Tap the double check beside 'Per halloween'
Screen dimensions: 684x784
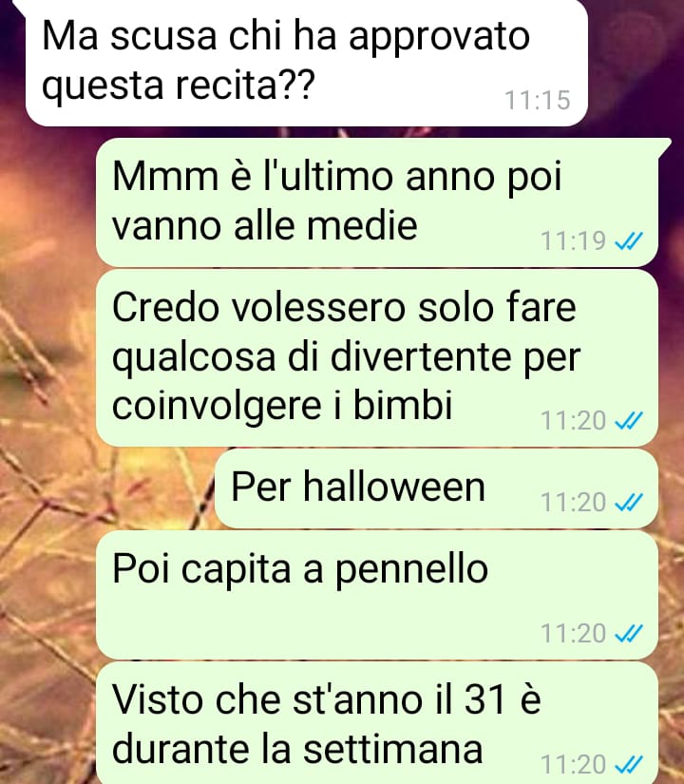pos(629,502)
